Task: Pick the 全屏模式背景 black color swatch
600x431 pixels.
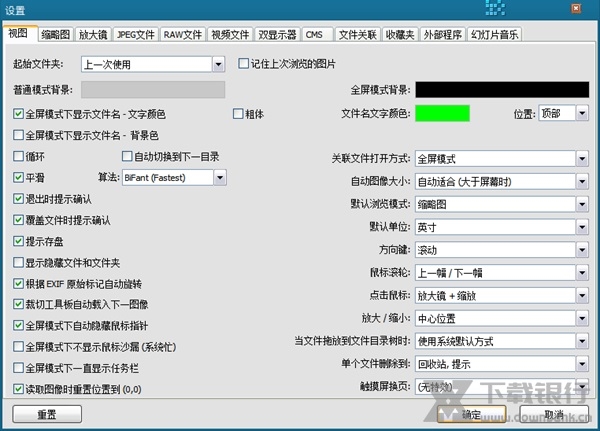Action: 502,90
